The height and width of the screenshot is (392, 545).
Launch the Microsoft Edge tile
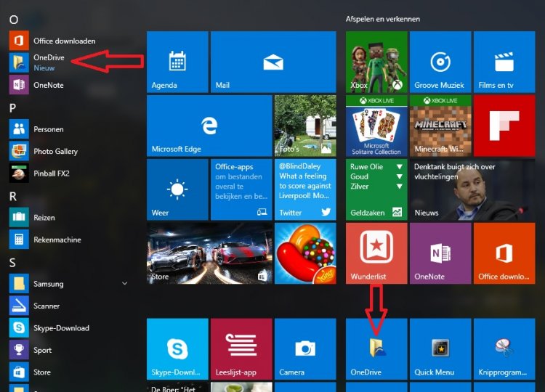pos(209,126)
